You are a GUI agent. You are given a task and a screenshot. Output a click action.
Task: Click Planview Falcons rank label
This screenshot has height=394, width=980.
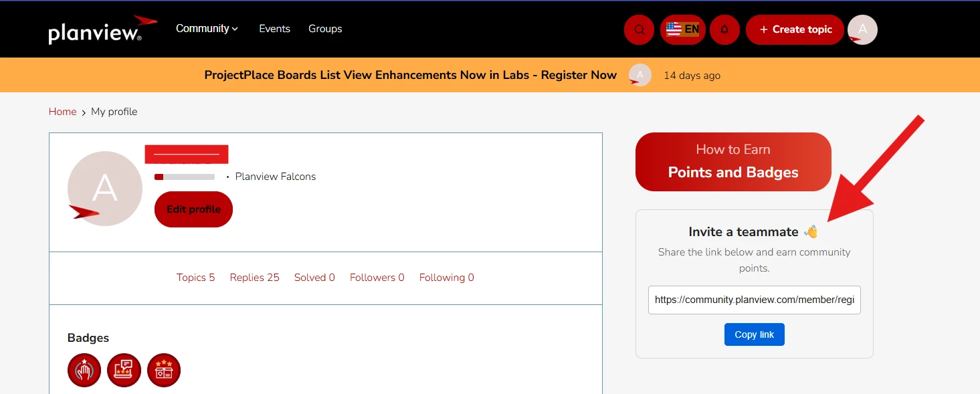point(276,177)
